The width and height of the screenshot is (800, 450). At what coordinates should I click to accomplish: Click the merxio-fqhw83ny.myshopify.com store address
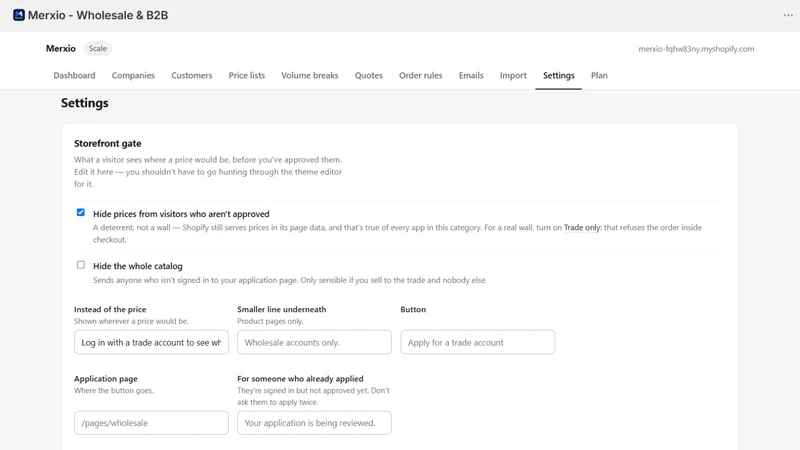(696, 49)
